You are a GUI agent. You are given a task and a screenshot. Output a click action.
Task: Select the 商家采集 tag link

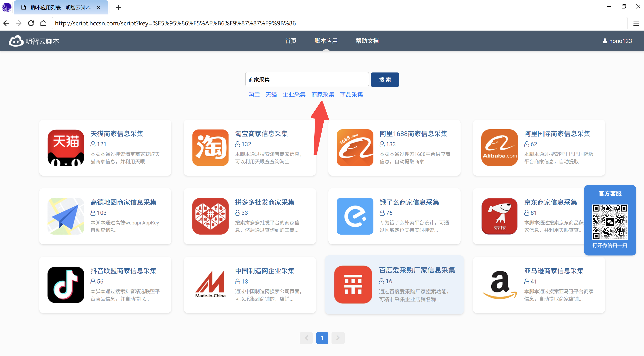pyautogui.click(x=323, y=95)
